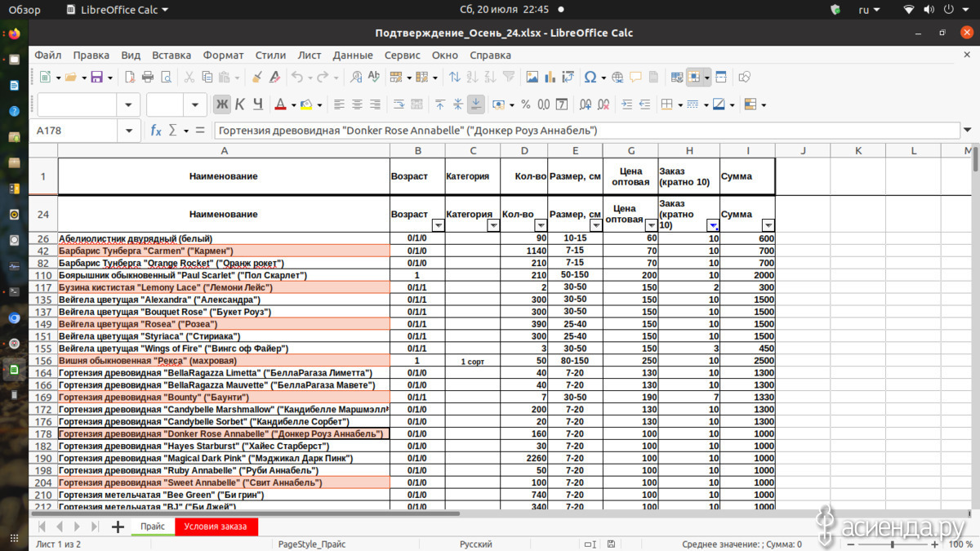This screenshot has height=551, width=980.
Task: Save the document with the floppy icon
Action: [x=96, y=78]
